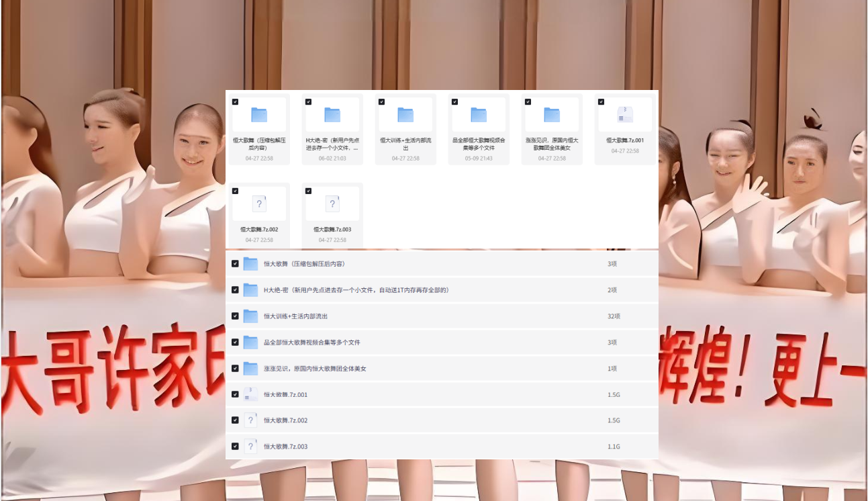Open the H大绝-密 folder icon in grid
This screenshot has width=868, height=501.
click(332, 114)
